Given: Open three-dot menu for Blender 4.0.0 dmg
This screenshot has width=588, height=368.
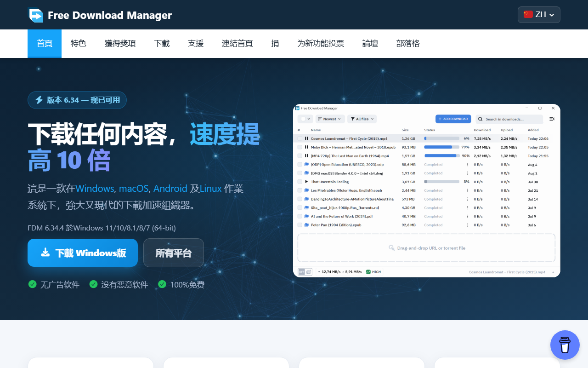Looking at the screenshot, I should point(468,173).
